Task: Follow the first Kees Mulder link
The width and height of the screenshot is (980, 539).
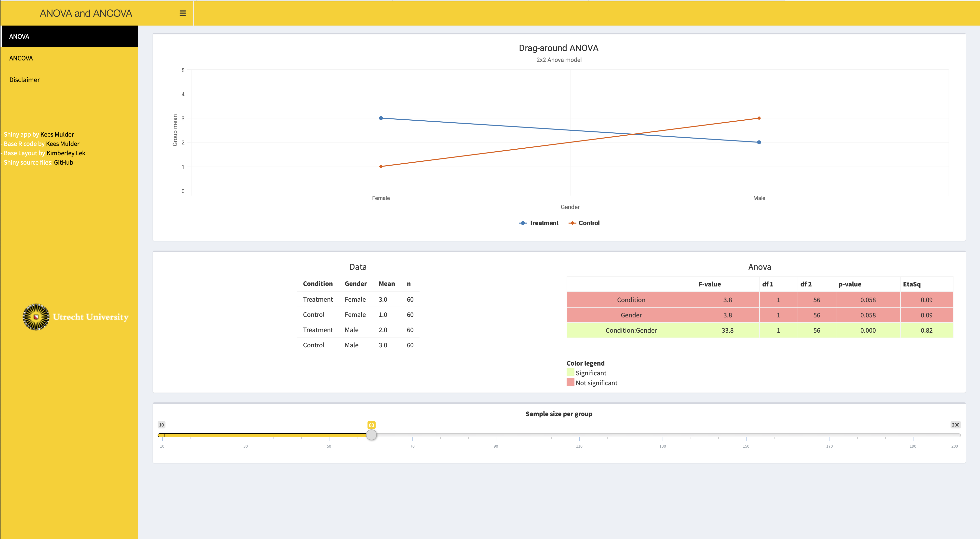Action: coord(57,134)
